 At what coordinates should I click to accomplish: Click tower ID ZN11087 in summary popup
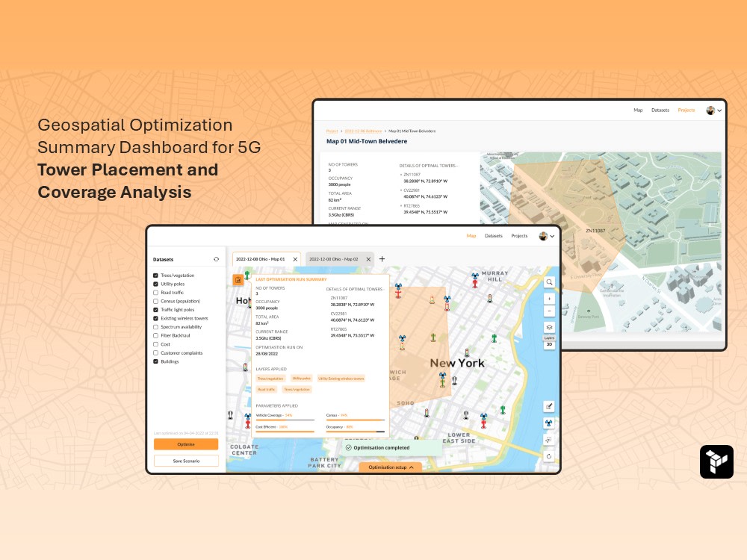click(339, 298)
